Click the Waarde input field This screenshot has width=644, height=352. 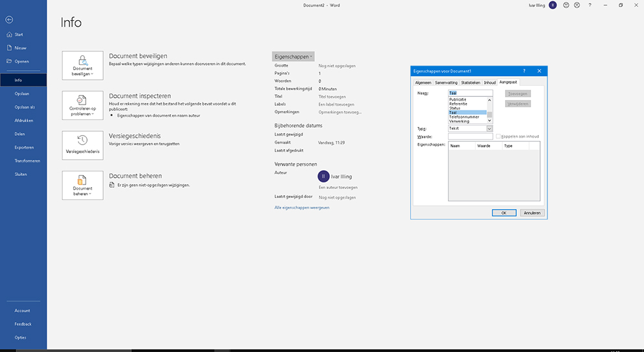470,136
